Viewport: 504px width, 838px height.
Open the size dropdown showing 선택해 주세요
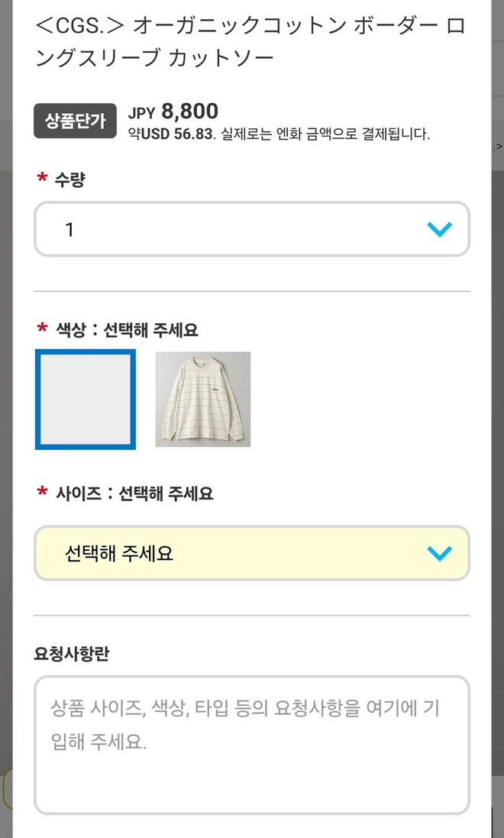pyautogui.click(x=251, y=553)
